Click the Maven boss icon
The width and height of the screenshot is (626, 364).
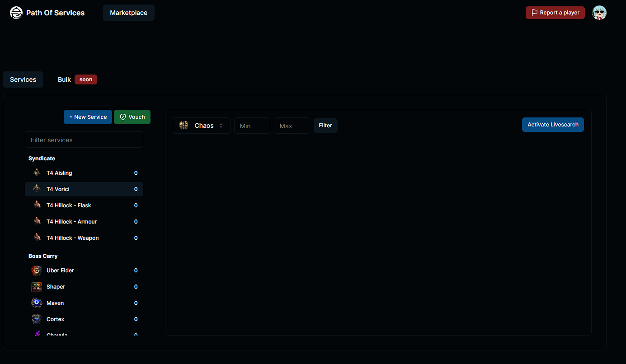(37, 303)
